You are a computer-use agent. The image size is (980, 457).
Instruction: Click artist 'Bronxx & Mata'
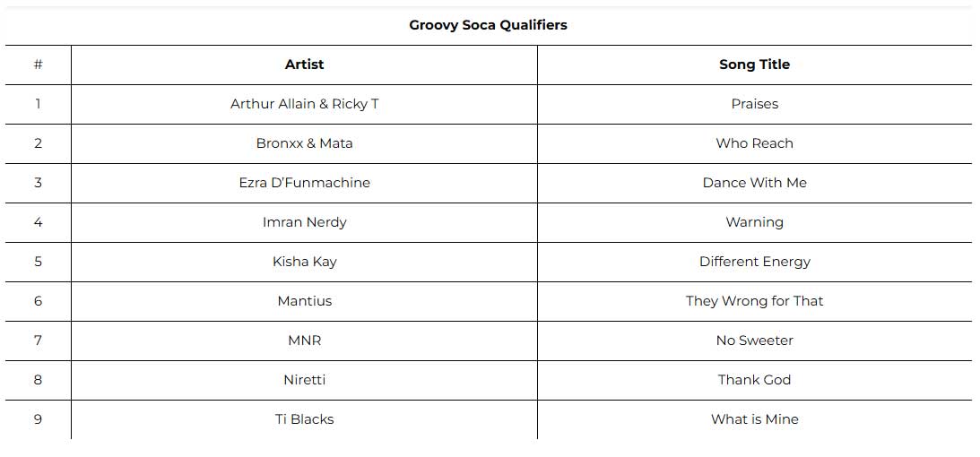pyautogui.click(x=304, y=143)
